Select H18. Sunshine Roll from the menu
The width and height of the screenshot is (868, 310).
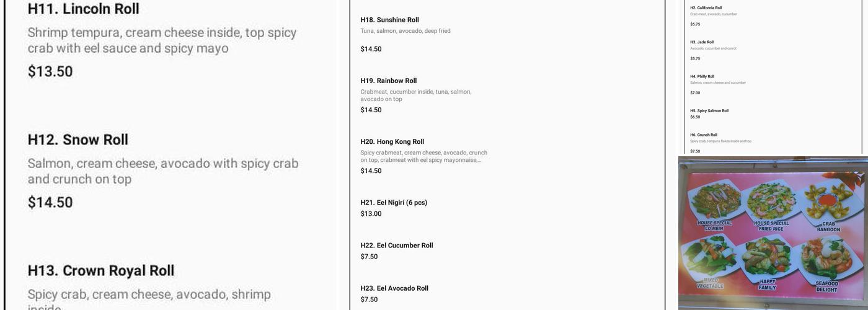(x=389, y=20)
